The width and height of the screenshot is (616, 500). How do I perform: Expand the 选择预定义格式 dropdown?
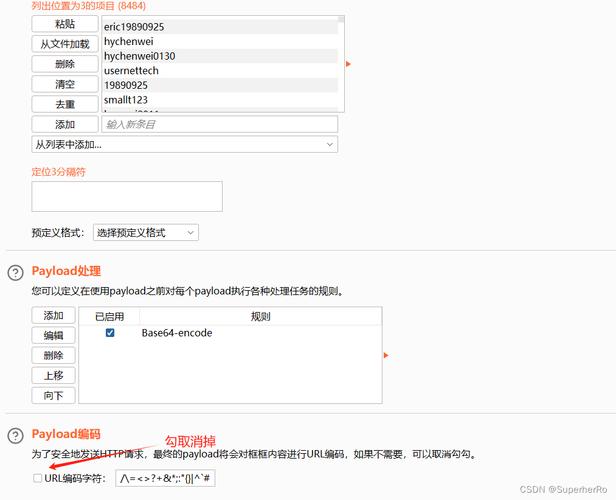point(146,233)
